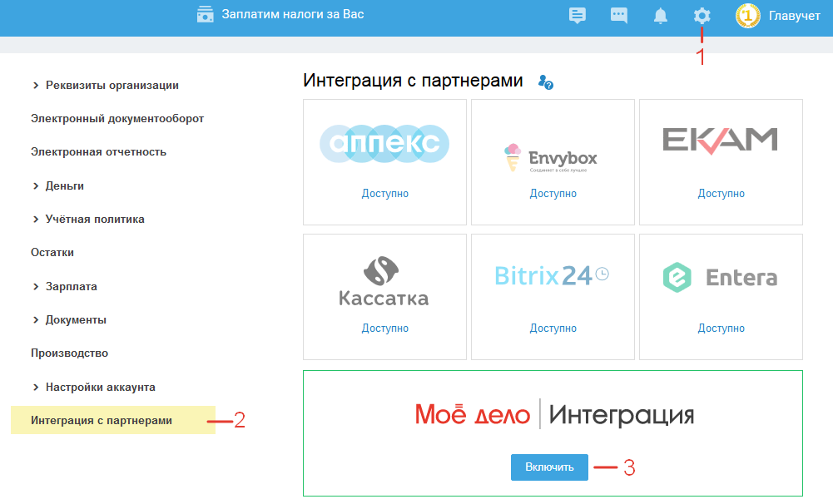Click Заплатим налоги за Вас link
Image resolution: width=833 pixels, height=504 pixels.
[293, 14]
